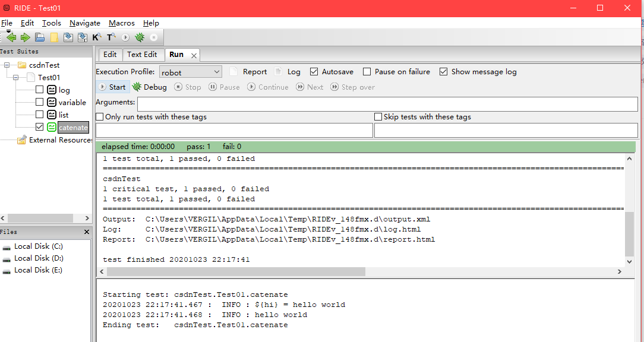
Task: Open Search Tests T icon
Action: coord(111,38)
